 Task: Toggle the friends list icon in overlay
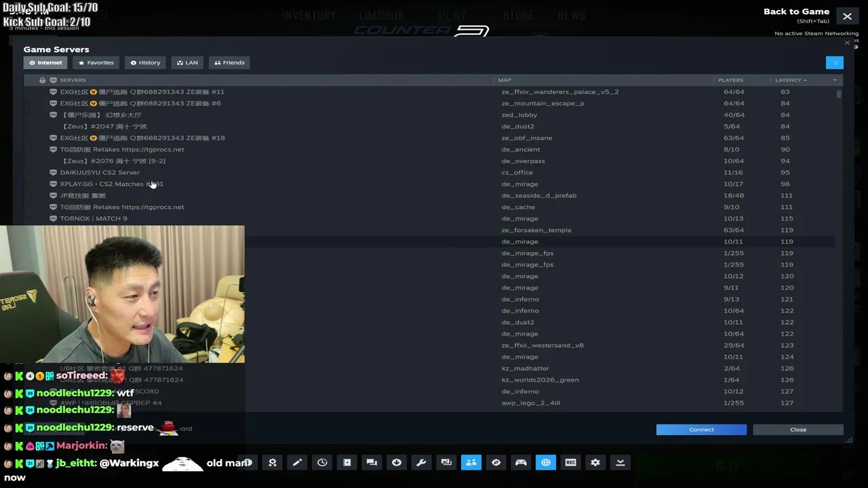point(471,462)
